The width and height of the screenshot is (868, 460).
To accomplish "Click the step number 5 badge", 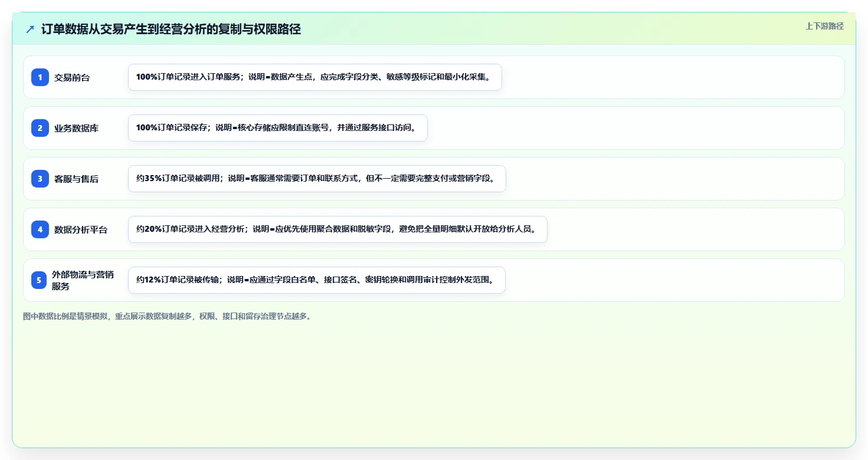I will coord(39,280).
